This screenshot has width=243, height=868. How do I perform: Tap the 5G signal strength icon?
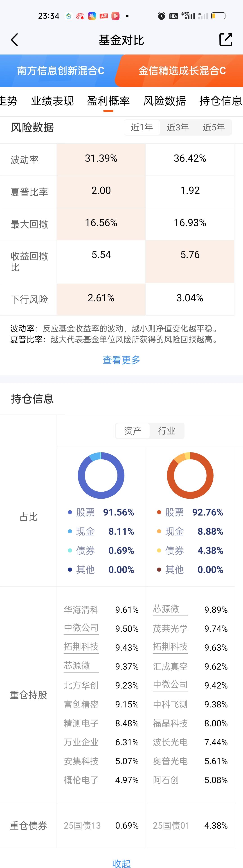[x=188, y=16]
